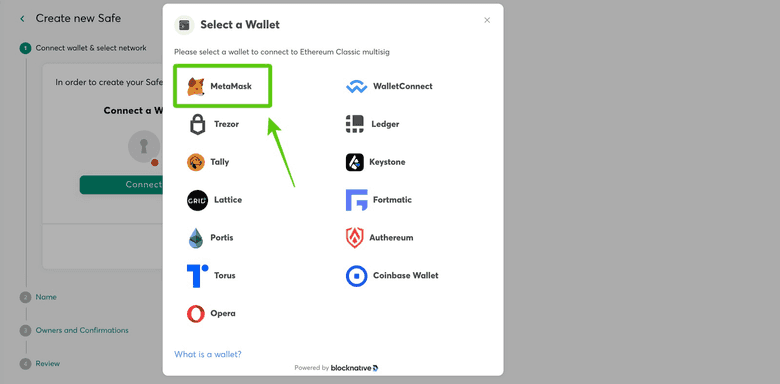Choose the Fortmatic logo icon

356,200
